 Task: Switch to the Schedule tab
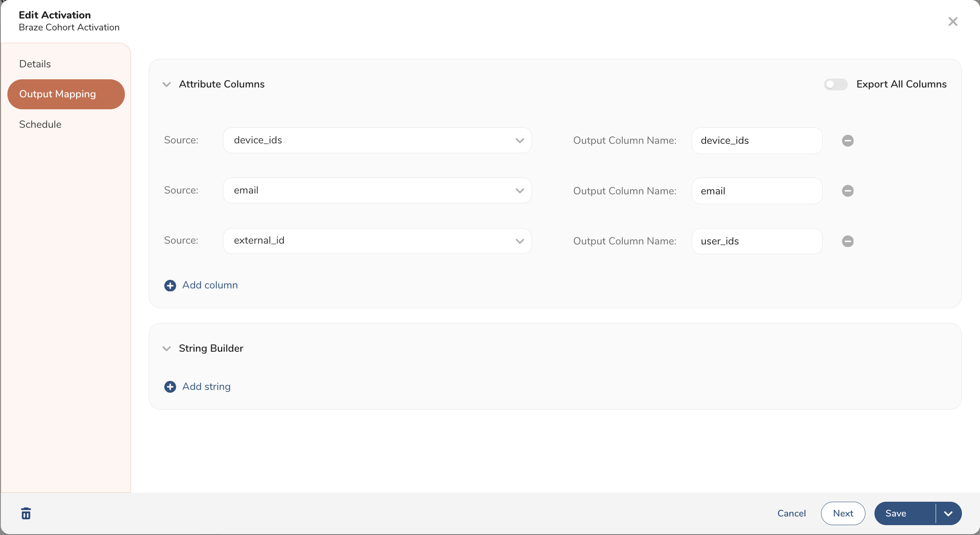pos(39,124)
